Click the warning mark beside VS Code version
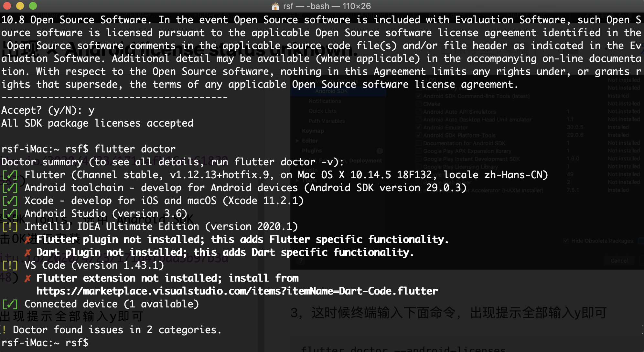This screenshot has height=352, width=644. point(10,266)
